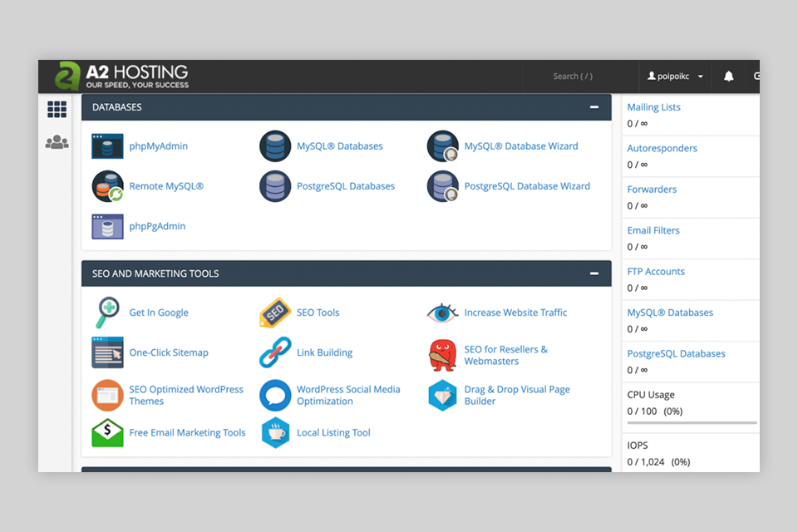This screenshot has height=532, width=798.
Task: Open Forwarders in the statistics sidebar
Action: point(652,190)
